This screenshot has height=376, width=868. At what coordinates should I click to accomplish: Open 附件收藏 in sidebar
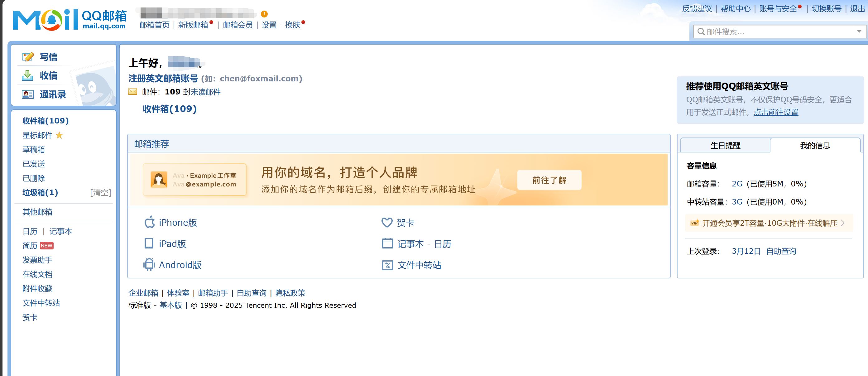(x=37, y=289)
